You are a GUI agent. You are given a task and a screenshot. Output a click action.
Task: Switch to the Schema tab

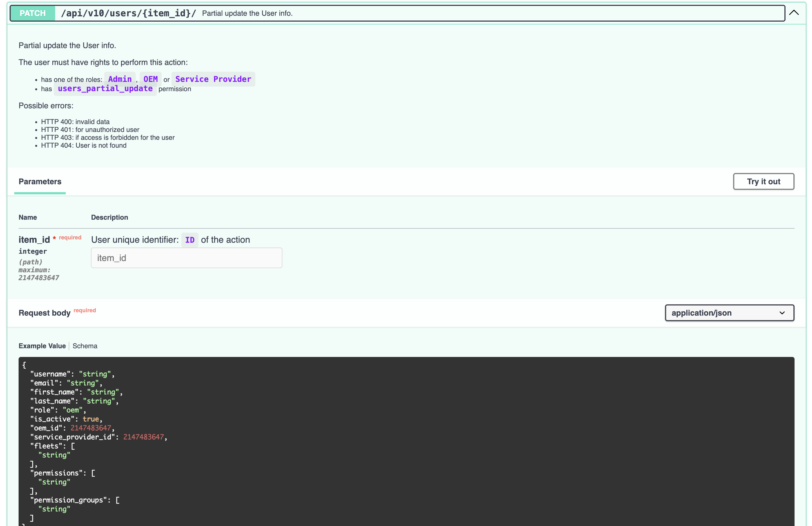click(x=85, y=346)
